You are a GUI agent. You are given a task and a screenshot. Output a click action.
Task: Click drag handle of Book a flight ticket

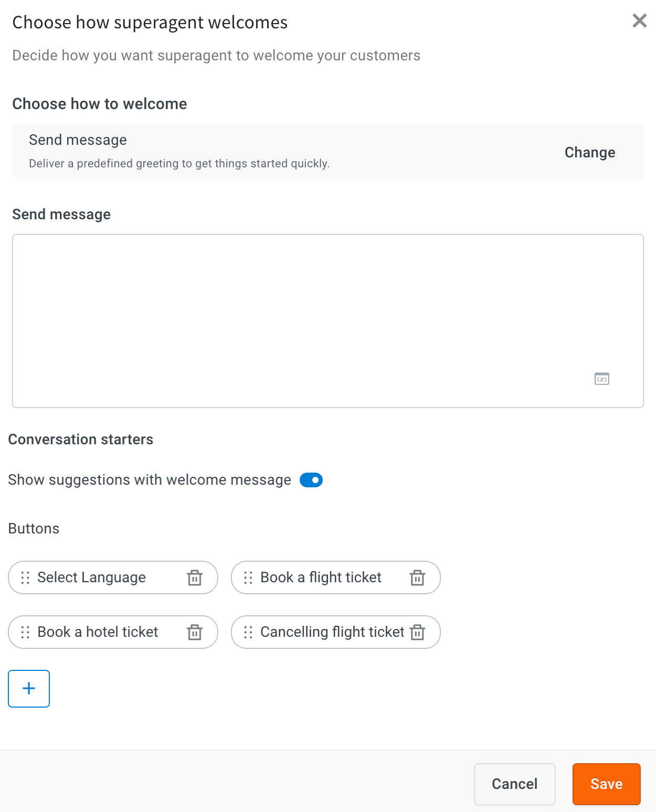(x=248, y=578)
